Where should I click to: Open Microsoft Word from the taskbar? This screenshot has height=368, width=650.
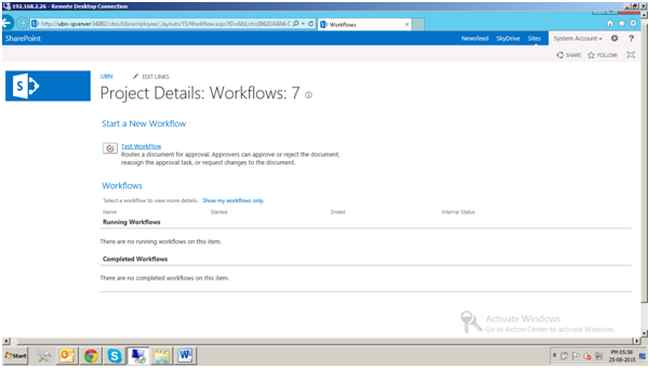(185, 356)
